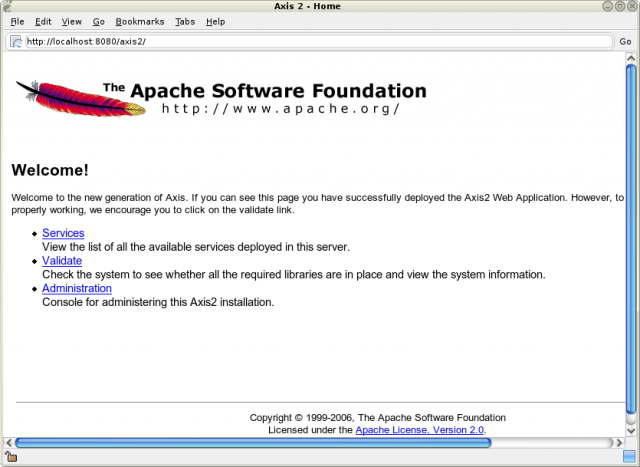Image resolution: width=640 pixels, height=467 pixels.
Task: Open the Services link
Action: 63,233
